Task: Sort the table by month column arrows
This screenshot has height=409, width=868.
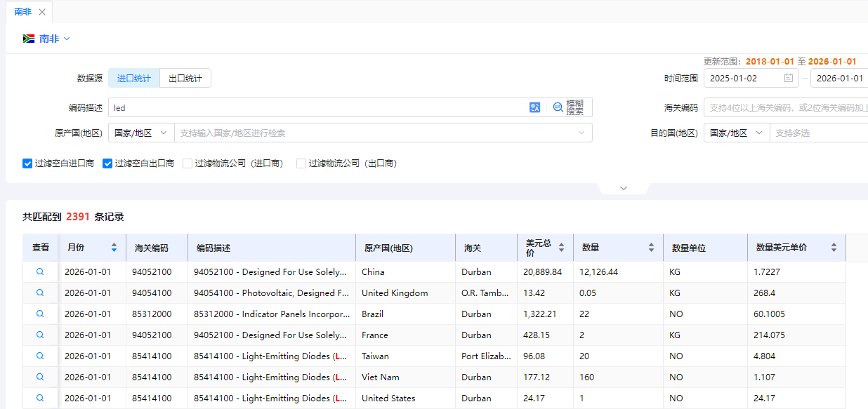Action: 114,248
